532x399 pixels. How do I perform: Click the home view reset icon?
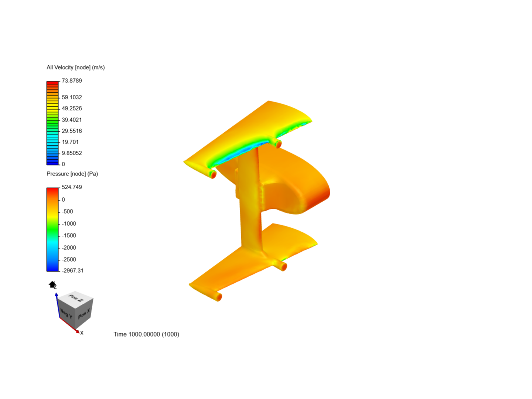[x=52, y=284]
